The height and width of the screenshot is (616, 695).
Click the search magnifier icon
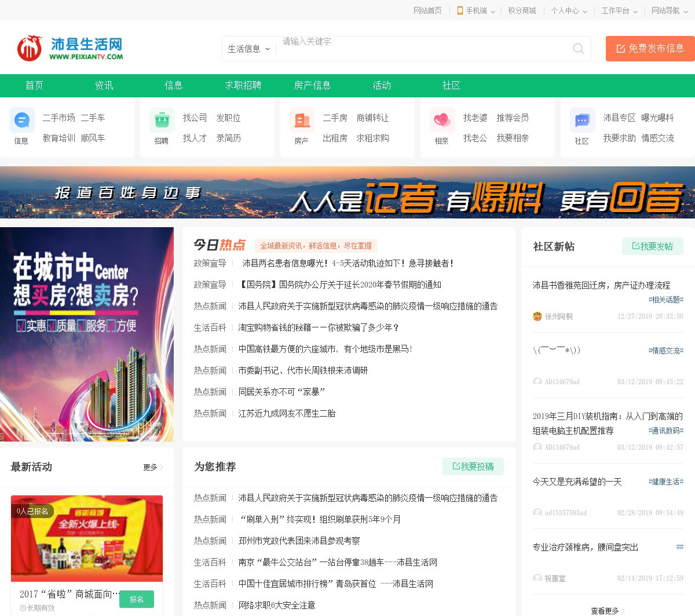click(x=578, y=49)
